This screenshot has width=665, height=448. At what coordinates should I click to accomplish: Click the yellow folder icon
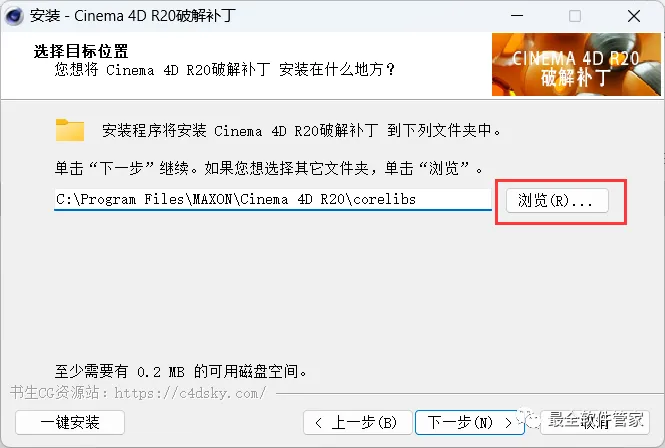point(70,130)
